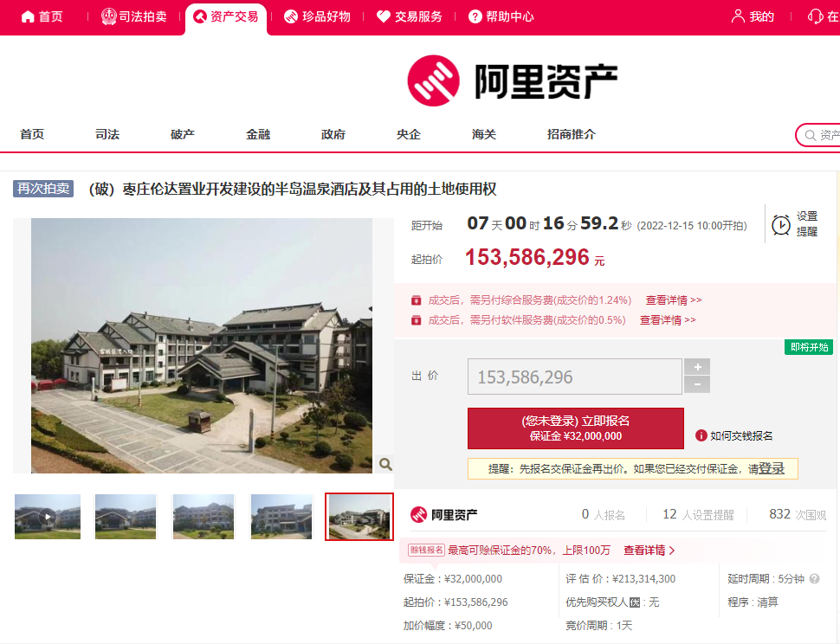Viewport: 840px width, 644px height.
Task: Open 软件服务费 查看详情 link
Action: coord(668,320)
